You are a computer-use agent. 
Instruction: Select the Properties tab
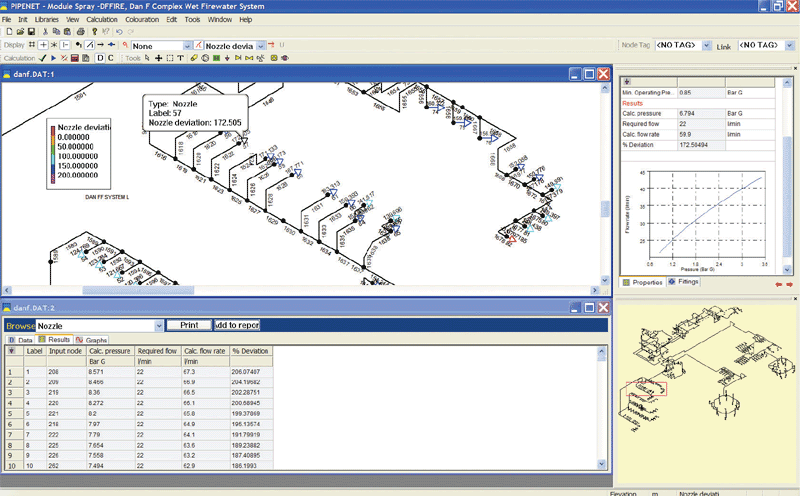643,282
